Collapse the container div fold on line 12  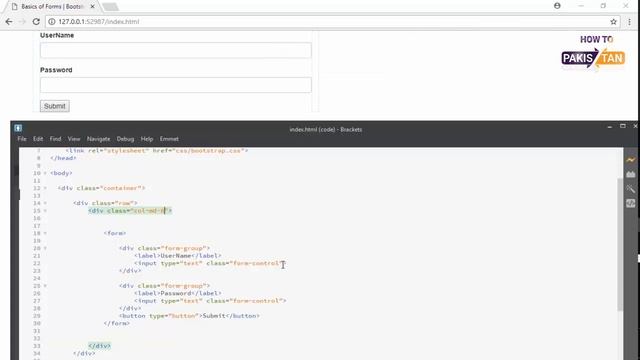[45, 188]
